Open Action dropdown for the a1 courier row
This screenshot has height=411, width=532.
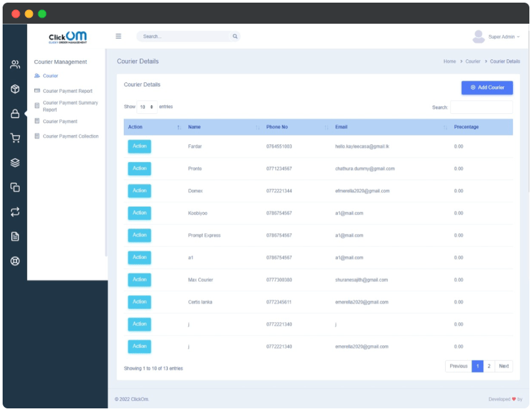coord(140,258)
